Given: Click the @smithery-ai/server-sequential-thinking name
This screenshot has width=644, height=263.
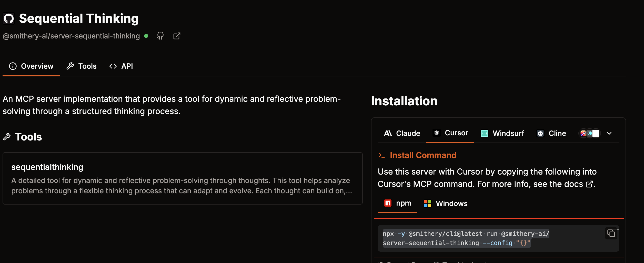Looking at the screenshot, I should point(71,36).
